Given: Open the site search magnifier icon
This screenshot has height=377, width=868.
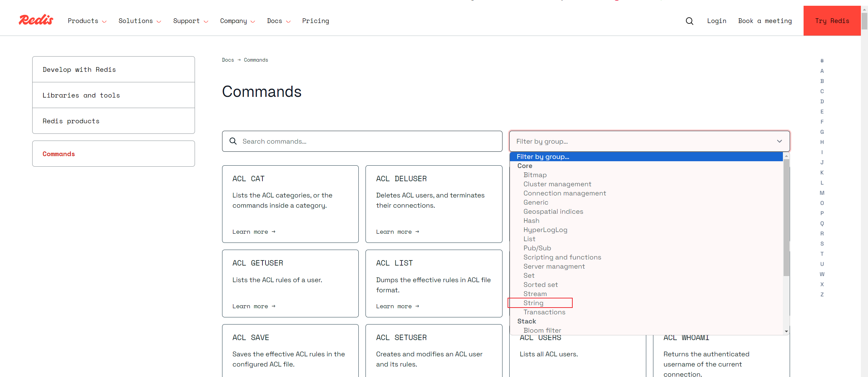Looking at the screenshot, I should 689,21.
